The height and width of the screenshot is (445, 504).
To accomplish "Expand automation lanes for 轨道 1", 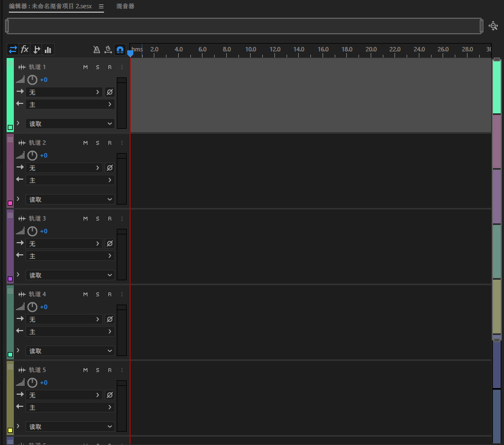I will (x=18, y=123).
